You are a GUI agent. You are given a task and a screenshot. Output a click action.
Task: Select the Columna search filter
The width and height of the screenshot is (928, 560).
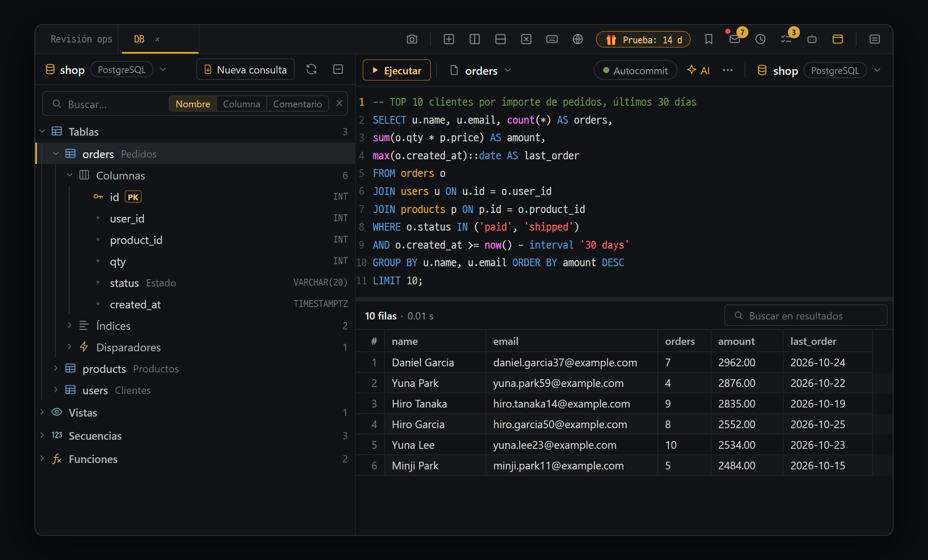click(x=241, y=104)
